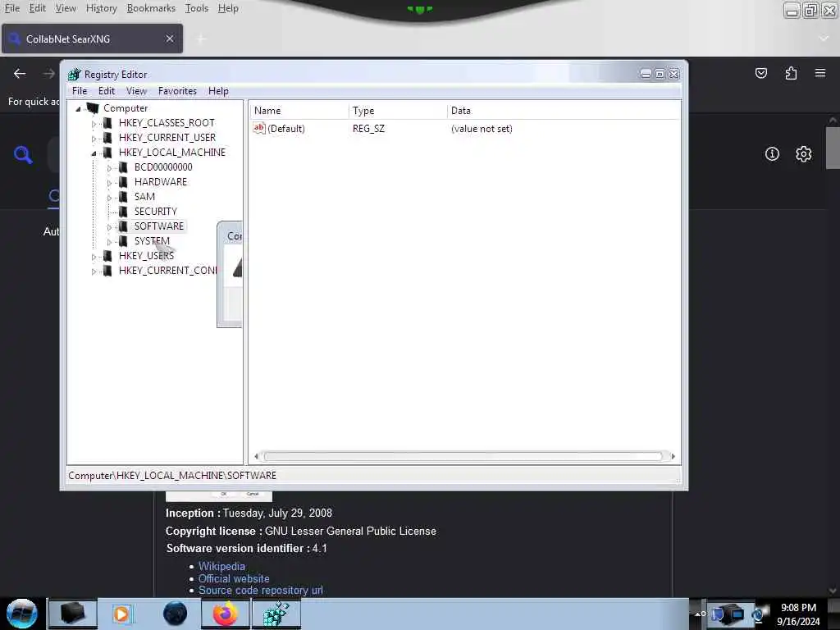Click SearXNG magnifier search icon
The width and height of the screenshot is (840, 630).
23,155
